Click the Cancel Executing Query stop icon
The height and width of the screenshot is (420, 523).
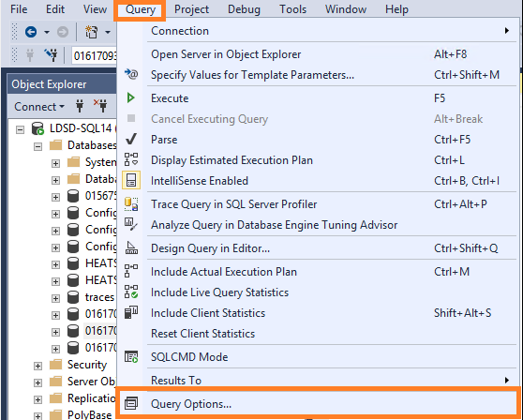point(131,118)
